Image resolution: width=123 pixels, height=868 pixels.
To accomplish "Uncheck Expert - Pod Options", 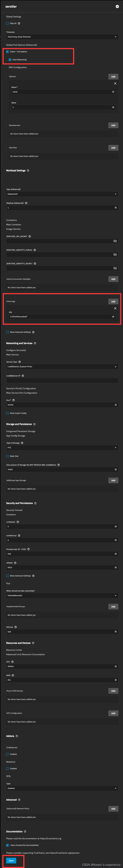I will pyautogui.click(x=7, y=52).
